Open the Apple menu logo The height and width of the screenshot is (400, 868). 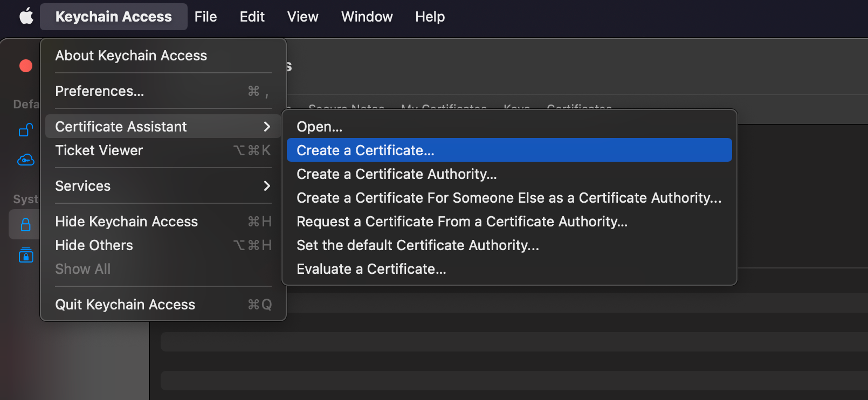[26, 16]
